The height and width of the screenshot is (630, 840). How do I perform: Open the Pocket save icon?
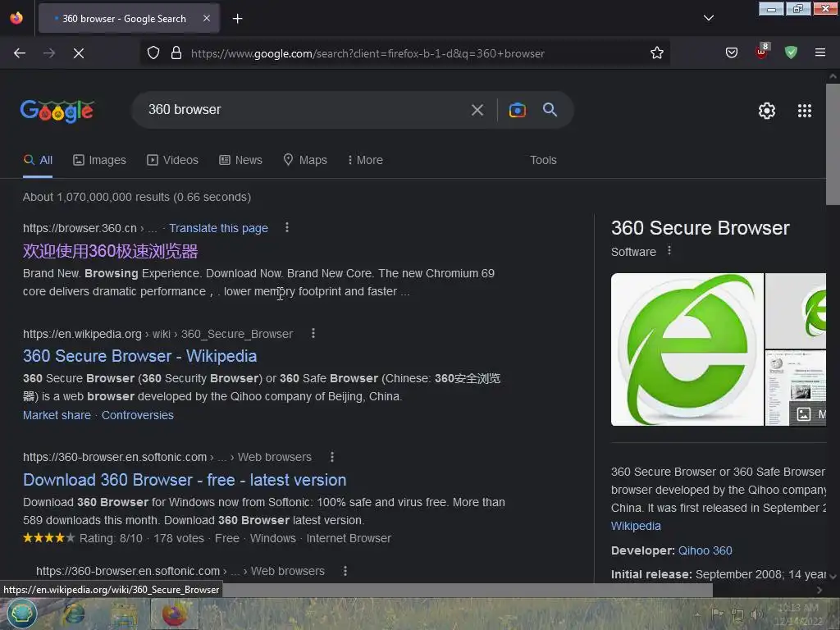[x=731, y=52]
